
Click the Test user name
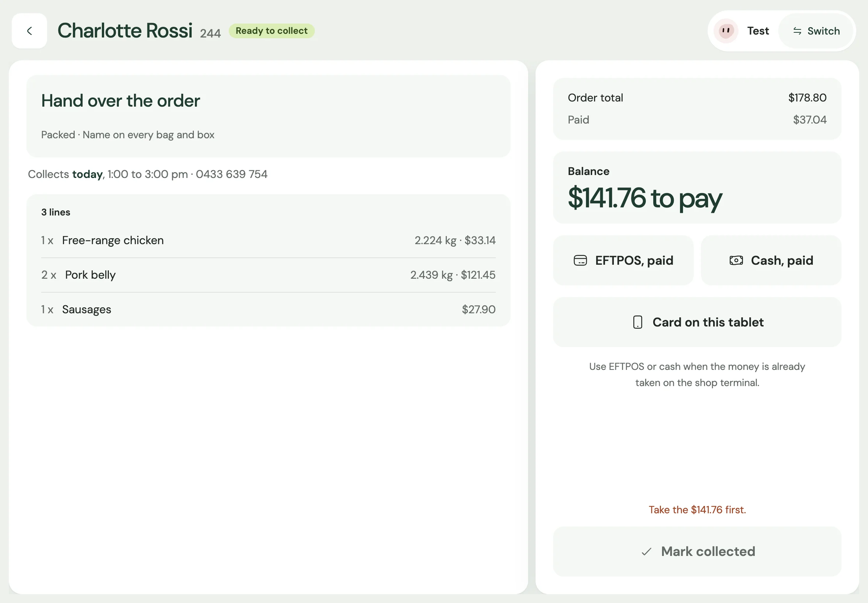click(x=758, y=31)
